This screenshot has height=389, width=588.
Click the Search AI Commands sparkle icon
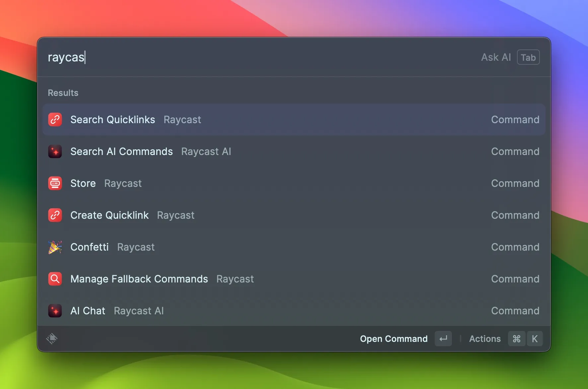[55, 151]
